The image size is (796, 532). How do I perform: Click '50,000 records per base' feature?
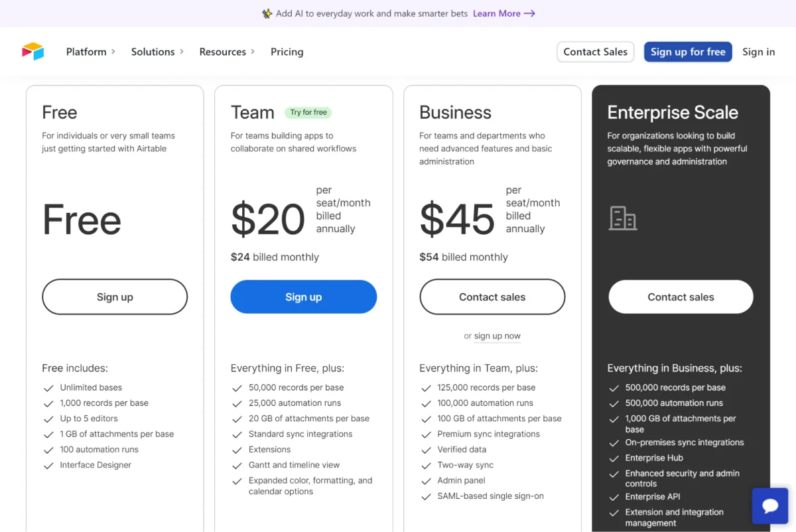297,387
